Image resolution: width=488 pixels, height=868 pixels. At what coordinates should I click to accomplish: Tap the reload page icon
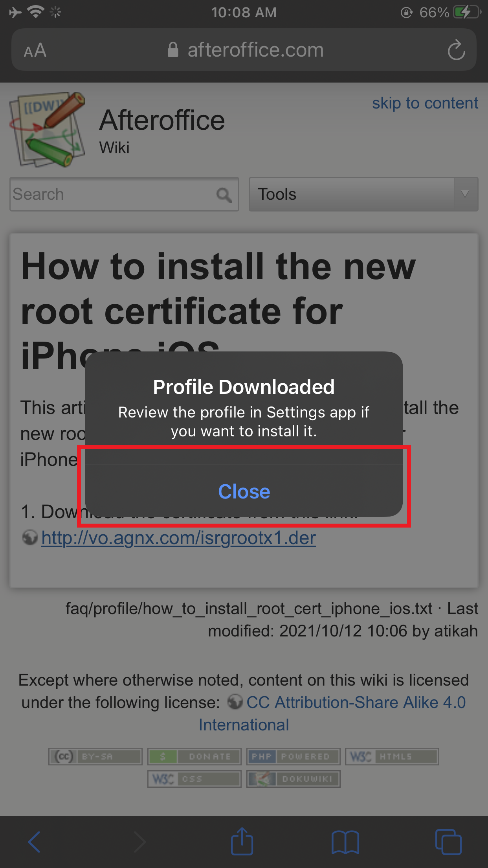click(x=456, y=50)
